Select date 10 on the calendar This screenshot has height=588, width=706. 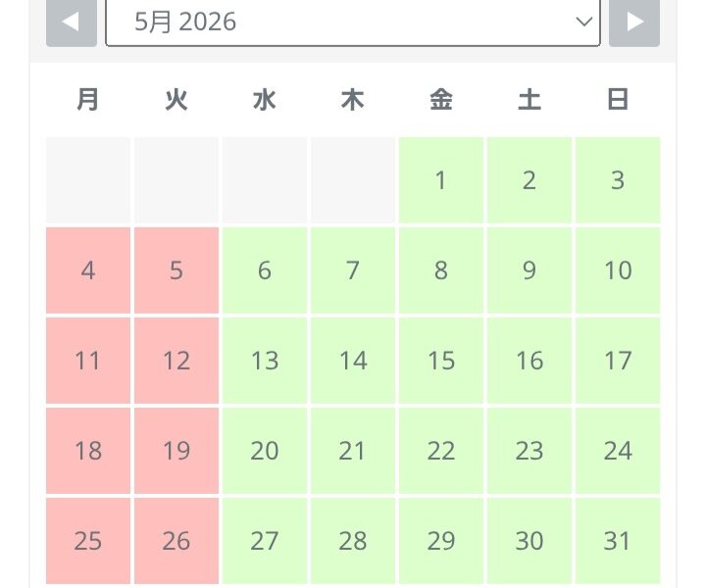618,270
